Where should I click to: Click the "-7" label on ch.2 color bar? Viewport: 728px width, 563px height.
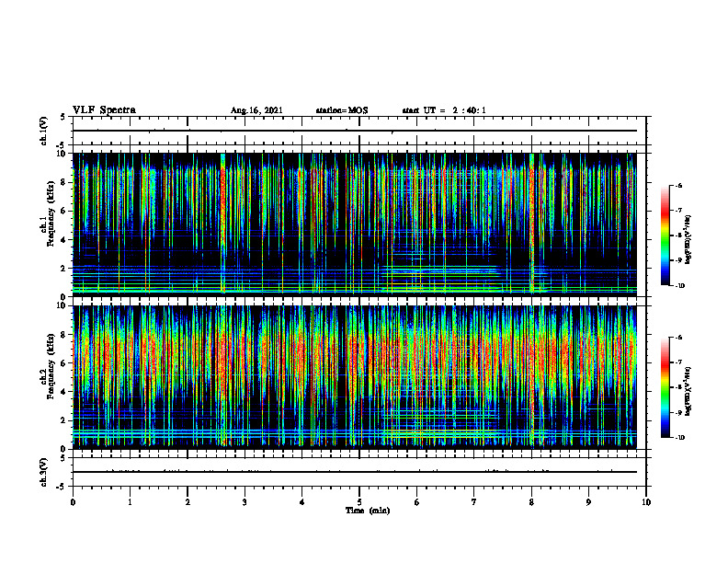click(x=679, y=362)
